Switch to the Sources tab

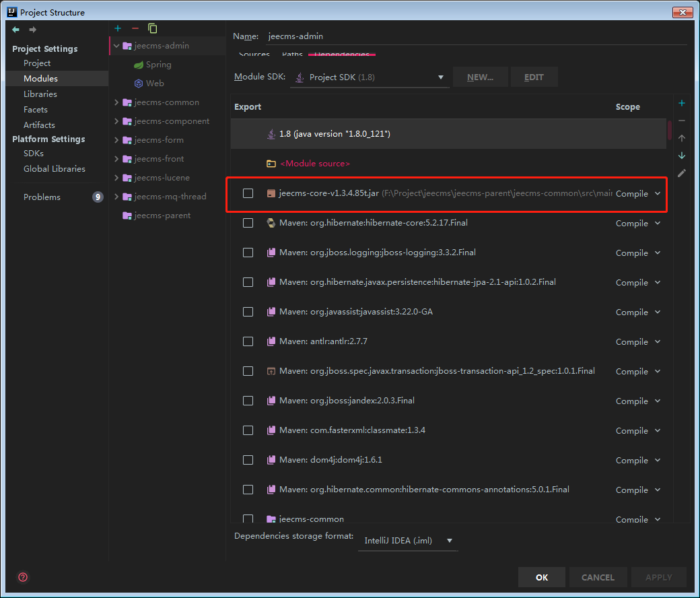click(254, 55)
